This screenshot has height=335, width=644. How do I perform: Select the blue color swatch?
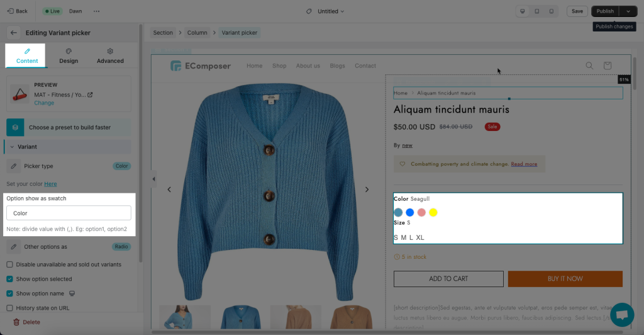point(410,212)
